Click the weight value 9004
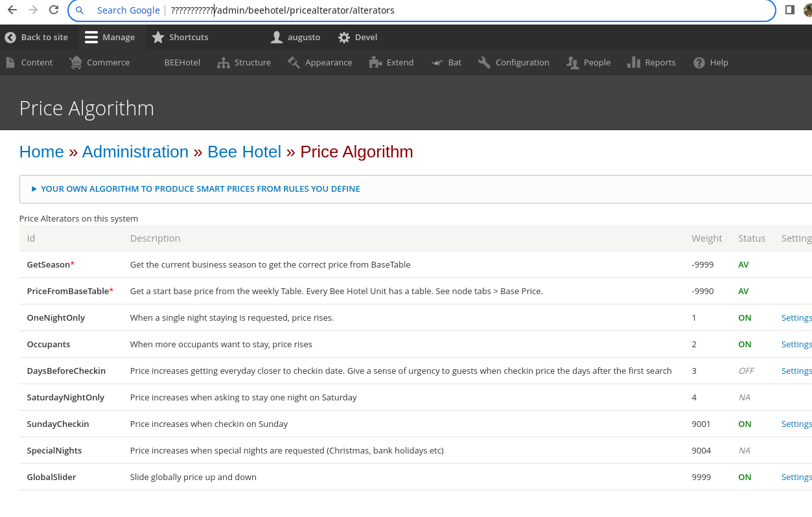Screen dimensions: 812x517 pos(701,450)
